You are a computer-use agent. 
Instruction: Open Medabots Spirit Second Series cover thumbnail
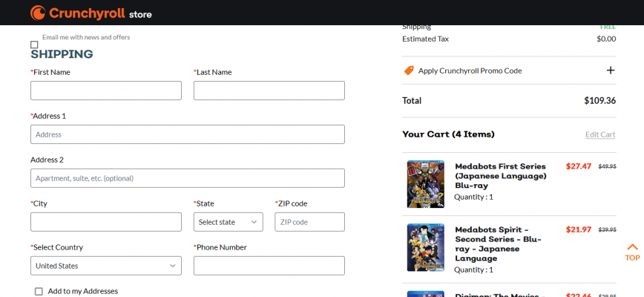425,247
